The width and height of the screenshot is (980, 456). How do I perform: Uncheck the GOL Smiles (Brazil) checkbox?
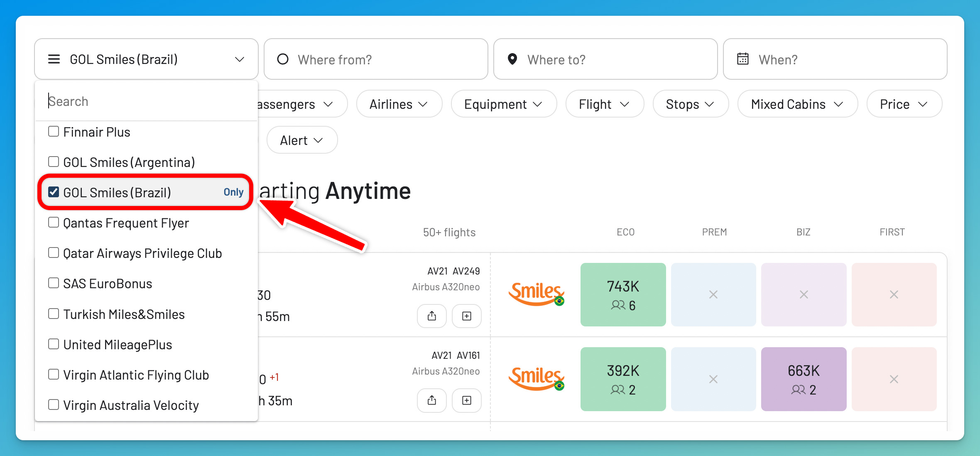[x=54, y=192]
